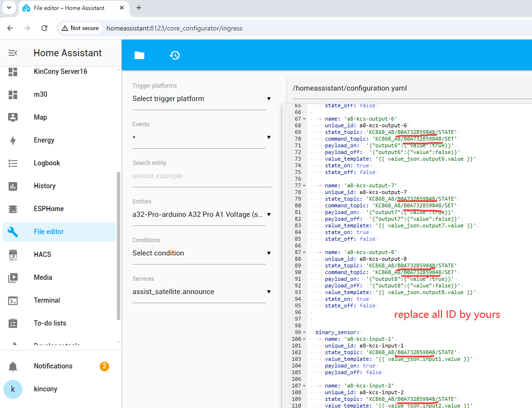Screen dimensions: 532x408
Task: Fold code block at line 67
Action: [x=304, y=119]
